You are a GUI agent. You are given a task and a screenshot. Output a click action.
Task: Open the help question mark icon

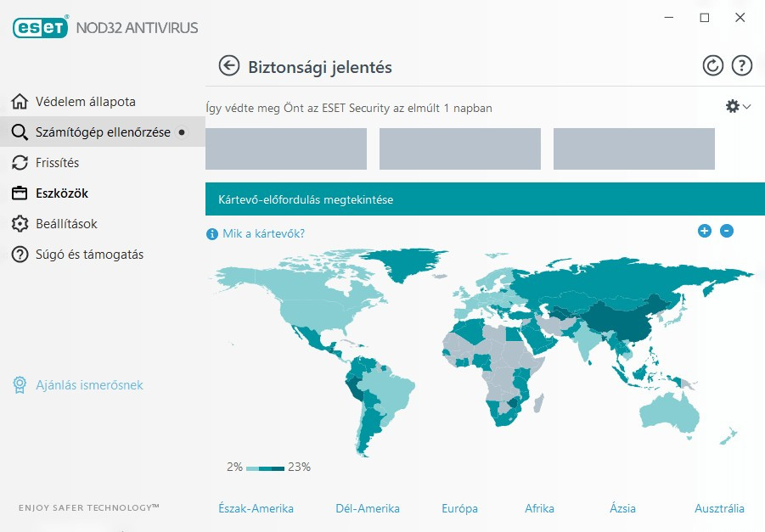[741, 65]
